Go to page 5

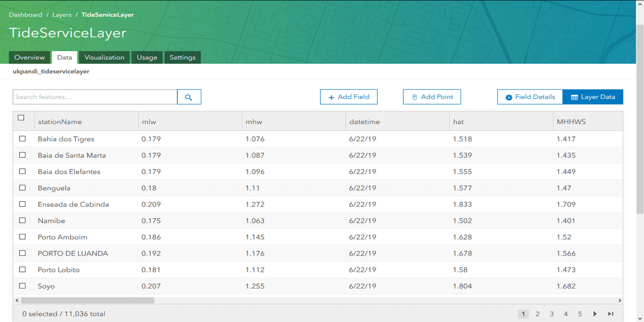click(580, 314)
